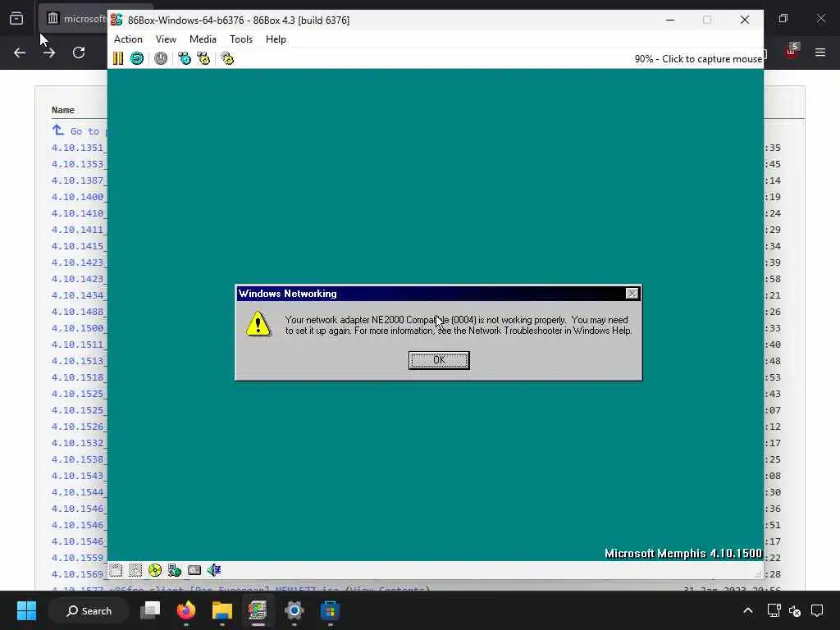Open the 4.10.1511 file link
Image resolution: width=840 pixels, height=630 pixels.
tap(79, 345)
